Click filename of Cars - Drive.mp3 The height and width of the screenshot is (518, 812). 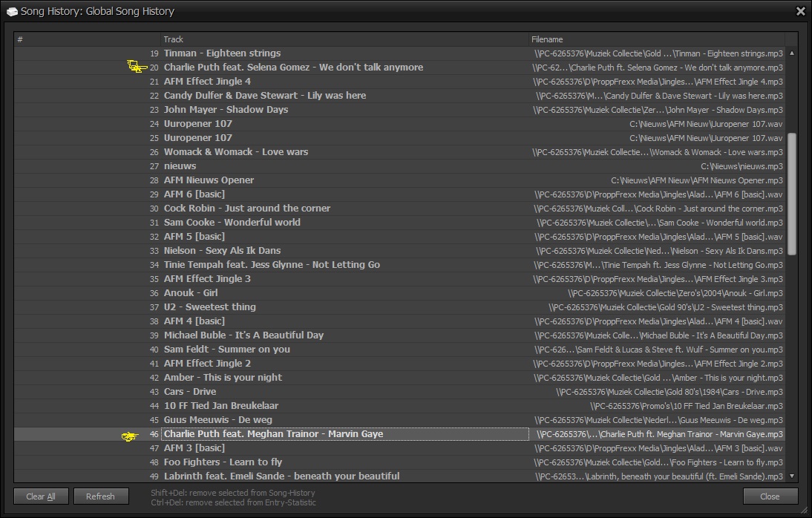669,392
